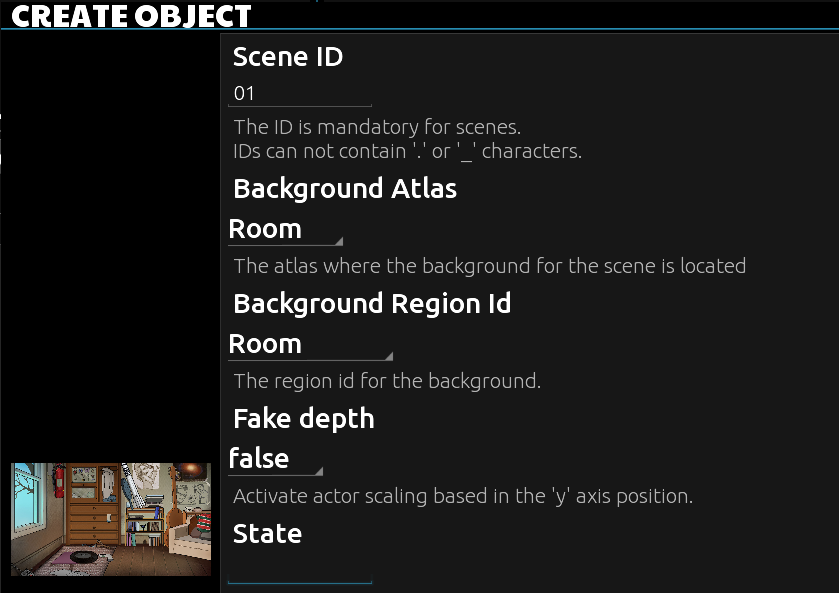The height and width of the screenshot is (593, 839).
Task: Click the empty State input field
Action: tap(299, 571)
